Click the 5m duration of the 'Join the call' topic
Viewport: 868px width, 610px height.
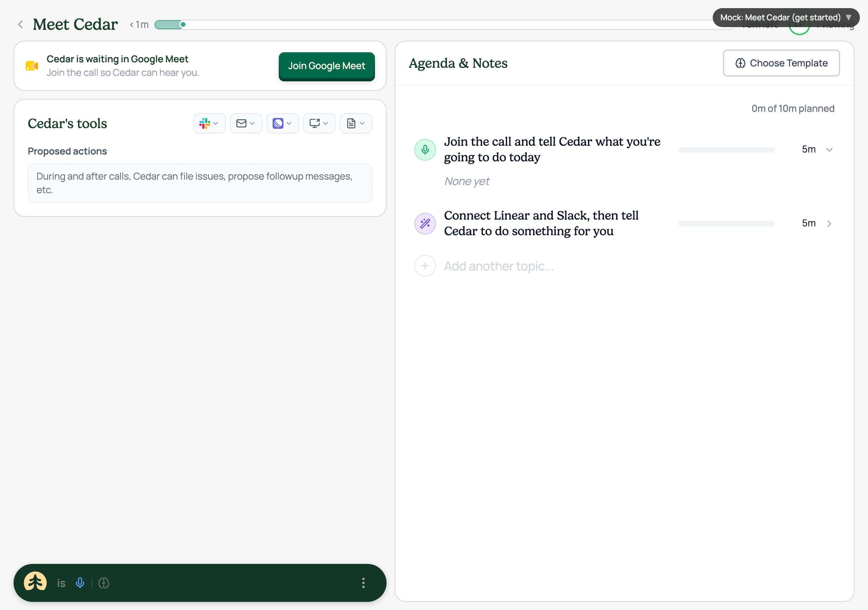coord(809,149)
